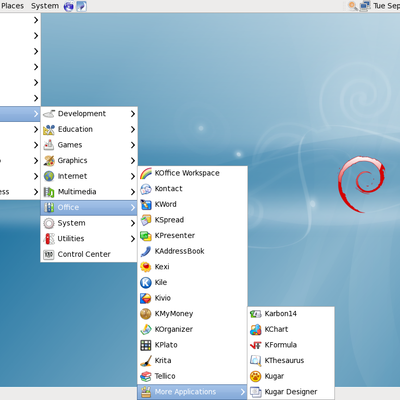Click the System category icon
The image size is (400, 400).
coord(49,223)
